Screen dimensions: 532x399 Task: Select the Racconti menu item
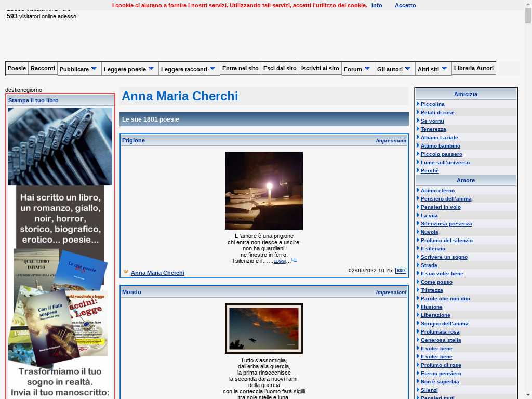[x=43, y=68]
